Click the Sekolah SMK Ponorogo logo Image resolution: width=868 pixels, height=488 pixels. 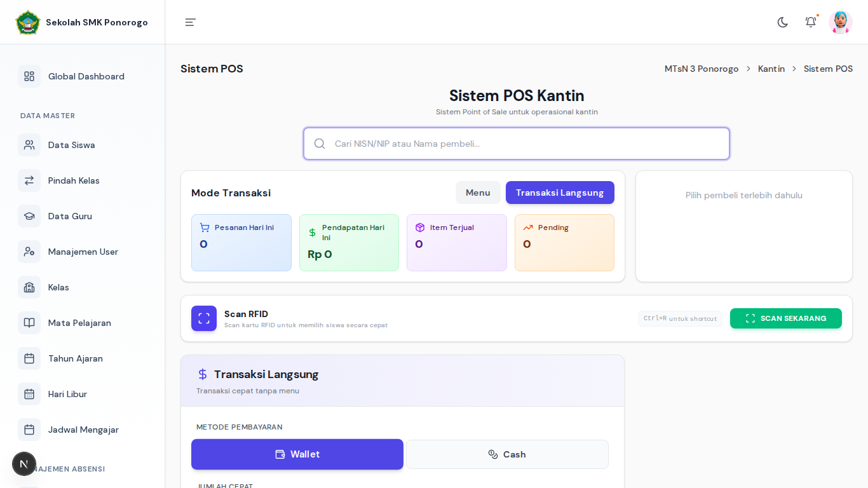(27, 22)
